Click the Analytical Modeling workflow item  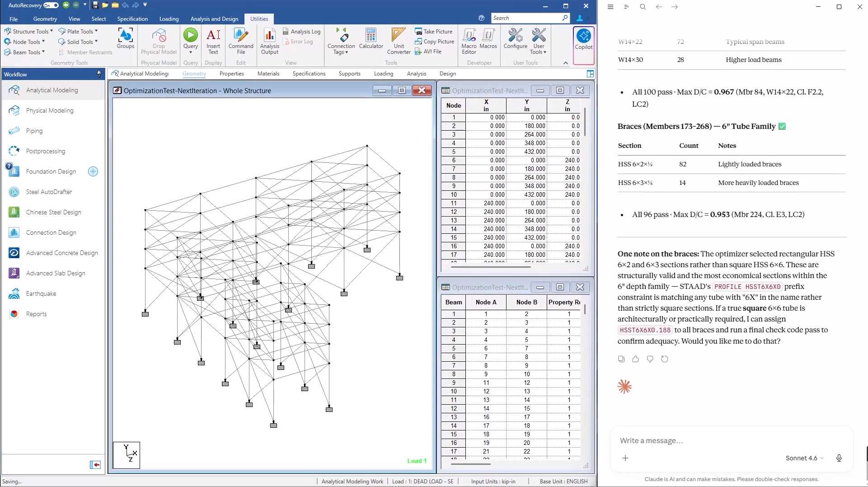tap(52, 90)
